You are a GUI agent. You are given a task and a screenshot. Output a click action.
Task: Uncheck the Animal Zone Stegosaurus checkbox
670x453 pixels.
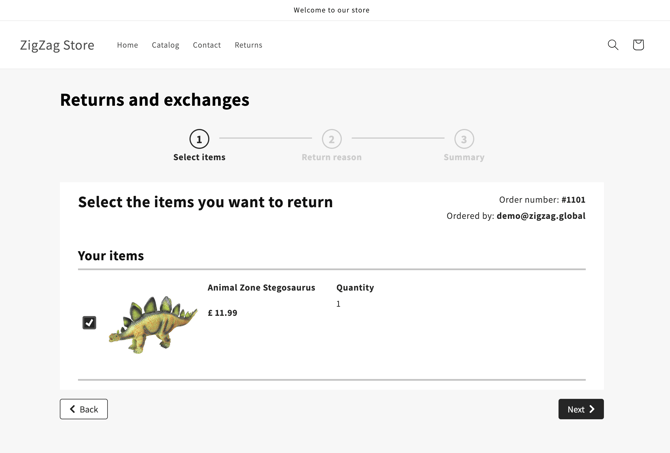[x=89, y=323]
